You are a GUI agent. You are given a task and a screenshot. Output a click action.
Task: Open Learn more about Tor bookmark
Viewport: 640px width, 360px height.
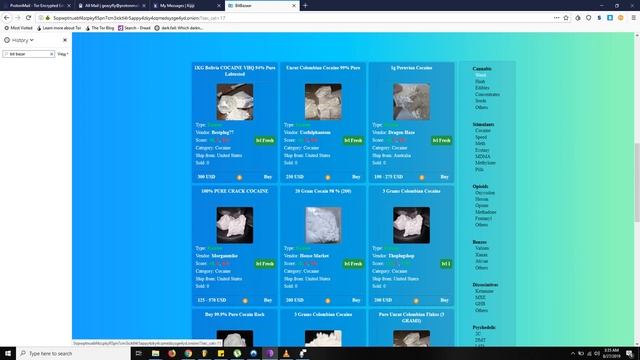59,28
